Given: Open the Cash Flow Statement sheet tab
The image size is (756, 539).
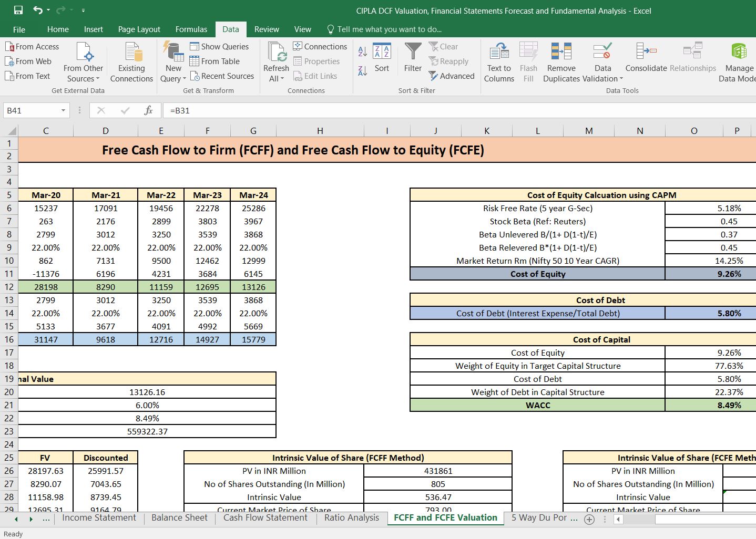Looking at the screenshot, I should click(265, 517).
